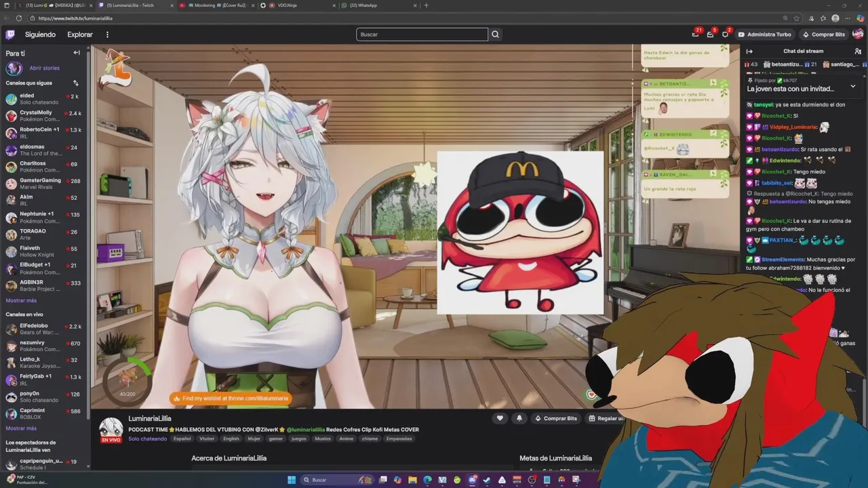Click the Vtuber tag
Image resolution: width=868 pixels, height=488 pixels.
207,439
